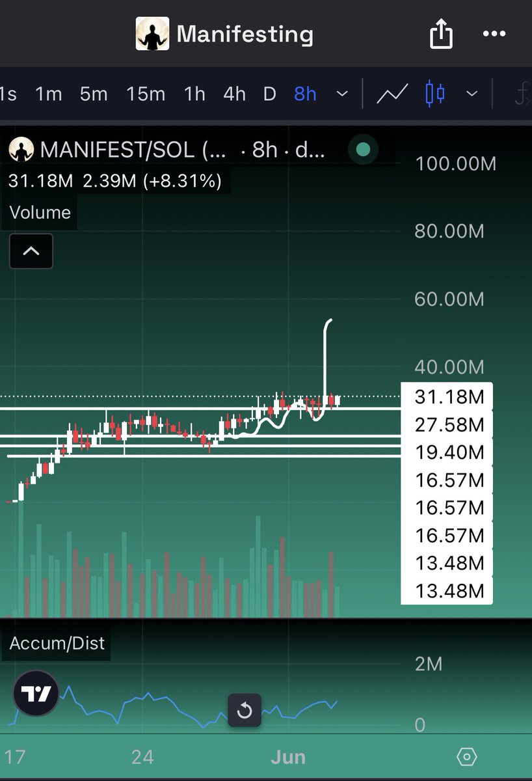Tap the 31.18M current price label
532x781 pixels.
pos(449,396)
